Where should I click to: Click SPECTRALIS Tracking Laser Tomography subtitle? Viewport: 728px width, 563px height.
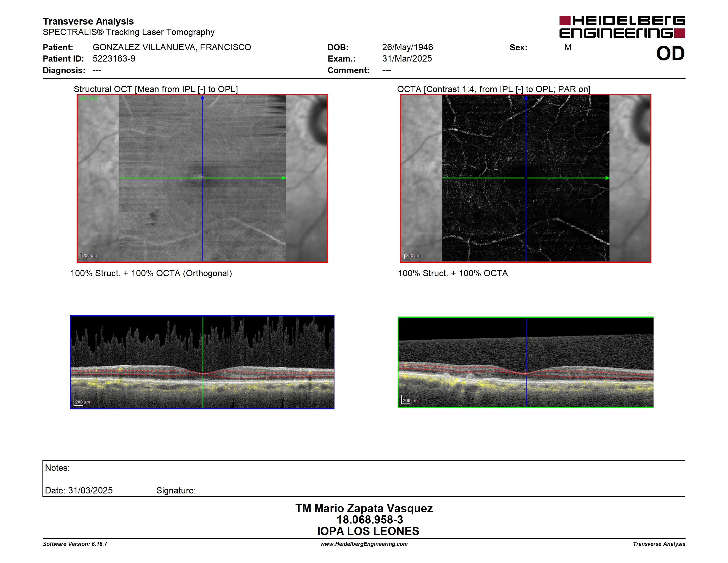click(x=129, y=32)
